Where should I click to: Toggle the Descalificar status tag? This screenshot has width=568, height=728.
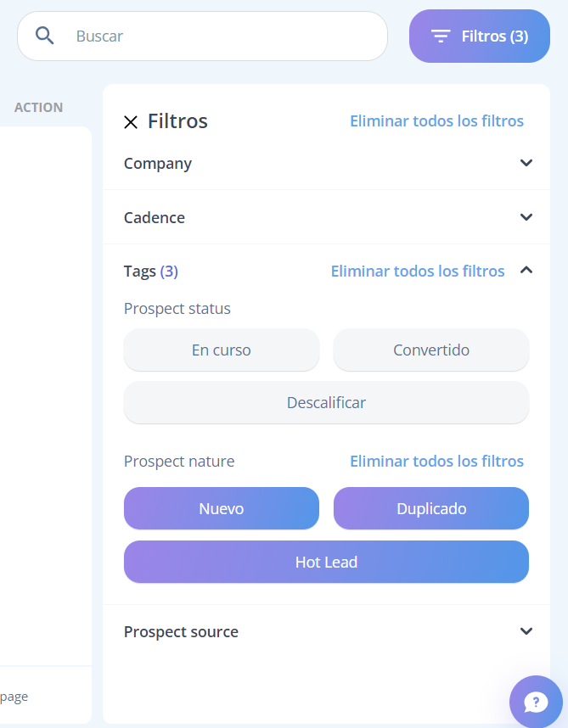click(x=326, y=402)
